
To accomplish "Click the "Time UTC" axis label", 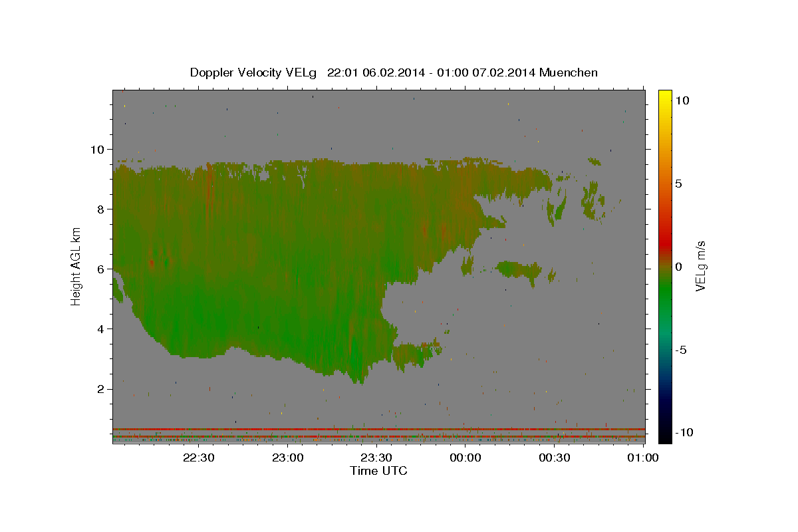I will pyautogui.click(x=378, y=471).
